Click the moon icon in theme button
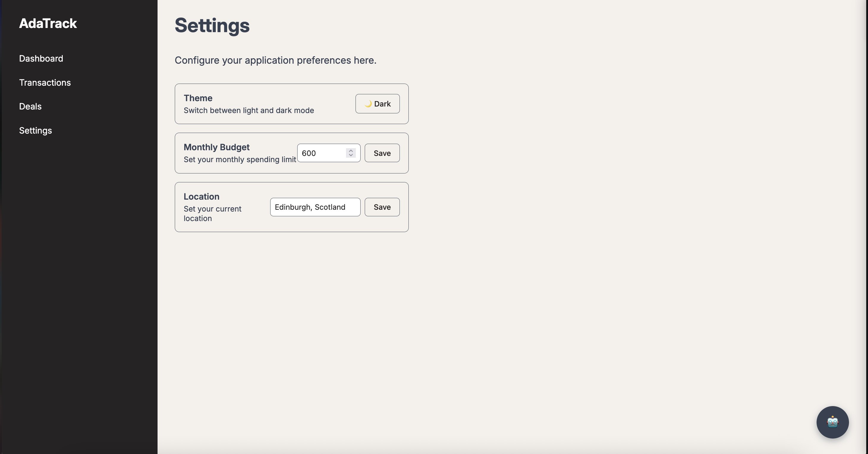Viewport: 868px width, 454px height. [x=368, y=104]
